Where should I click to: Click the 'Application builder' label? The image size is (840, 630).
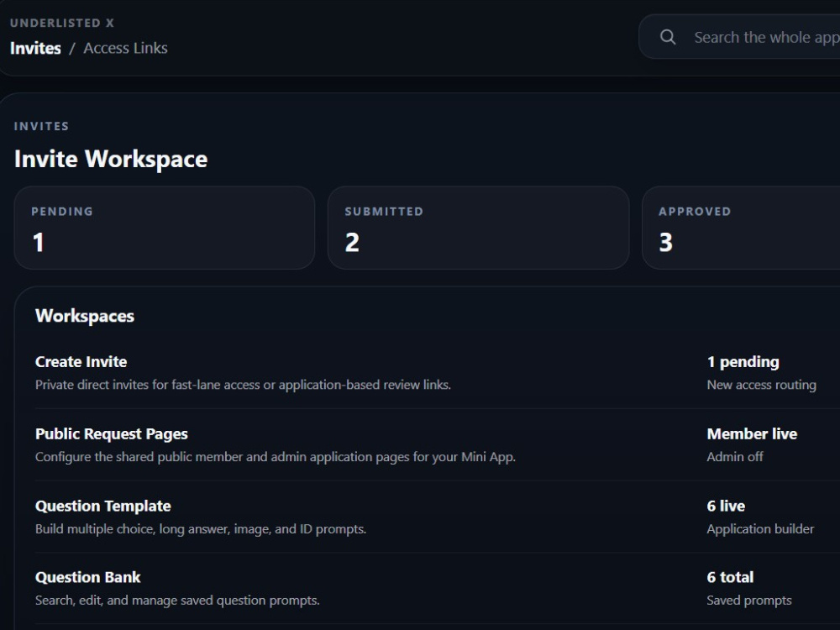pos(760,528)
